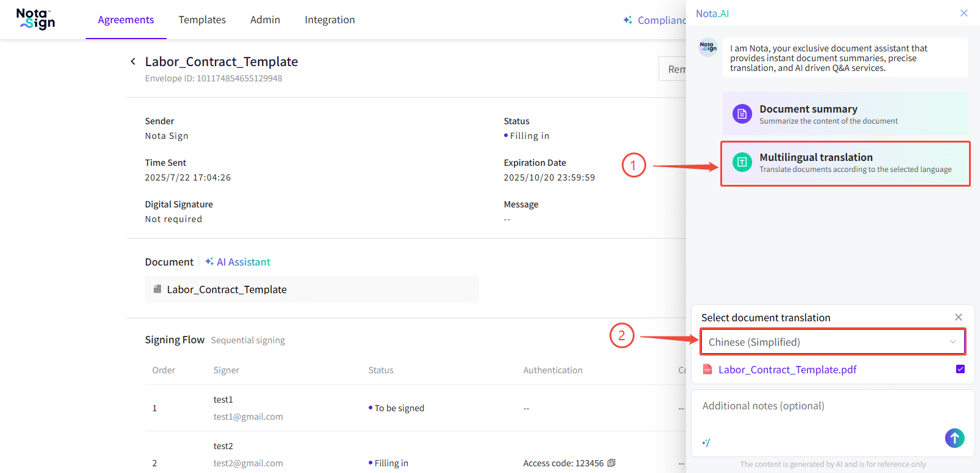Open the Labor_Contract_Template.pdf link
The width and height of the screenshot is (980, 473).
(787, 370)
